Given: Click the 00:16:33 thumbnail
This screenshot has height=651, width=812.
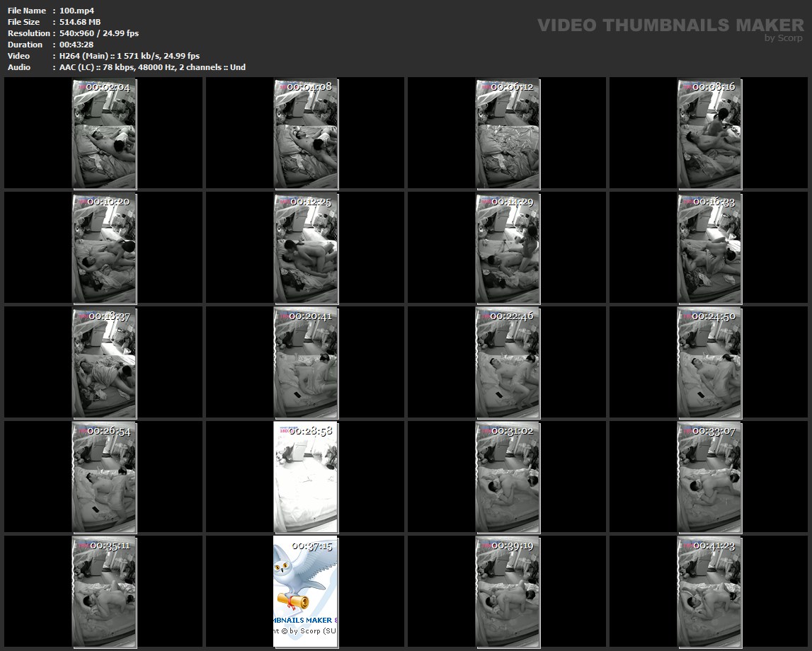Looking at the screenshot, I should (x=709, y=248).
